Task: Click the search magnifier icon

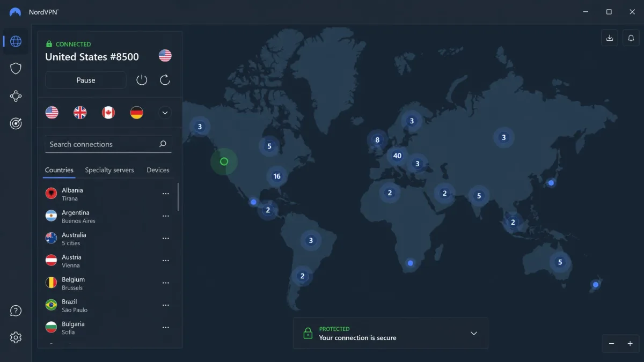Action: [x=163, y=144]
